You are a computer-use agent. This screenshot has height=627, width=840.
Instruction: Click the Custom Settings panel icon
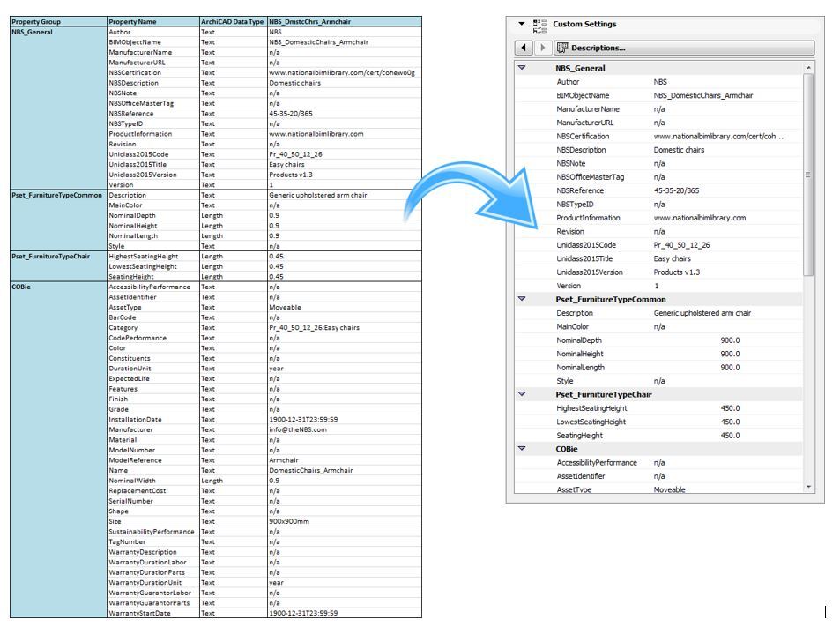540,26
